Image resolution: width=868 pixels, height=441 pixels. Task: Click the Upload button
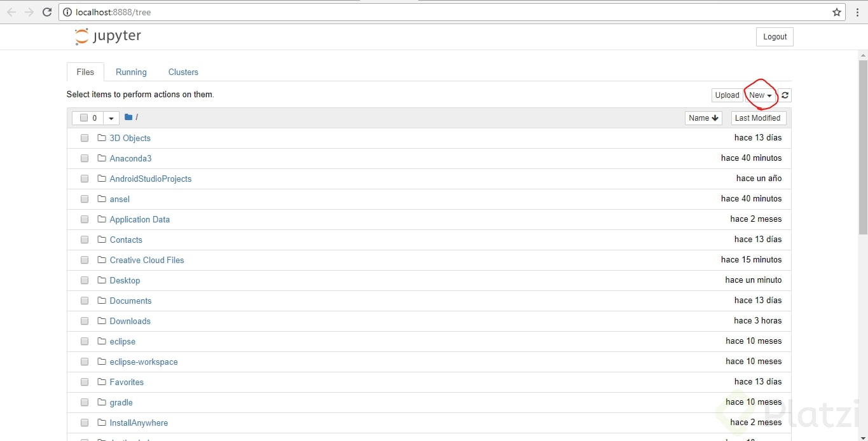tap(727, 95)
